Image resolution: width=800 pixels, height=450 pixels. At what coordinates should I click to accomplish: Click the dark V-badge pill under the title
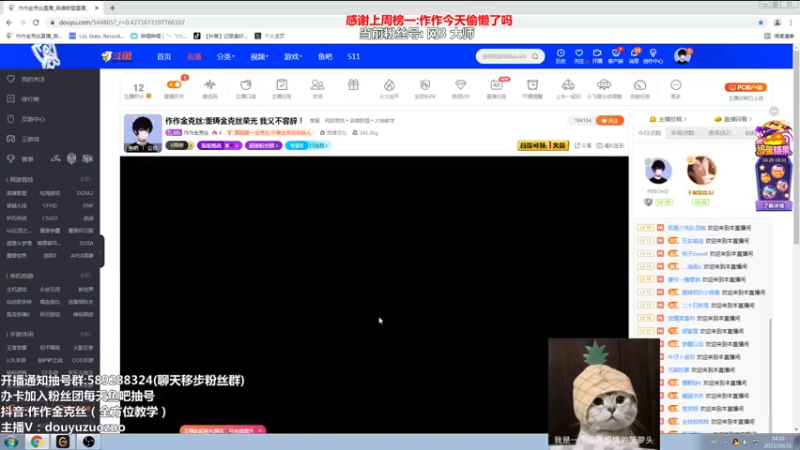(x=178, y=145)
